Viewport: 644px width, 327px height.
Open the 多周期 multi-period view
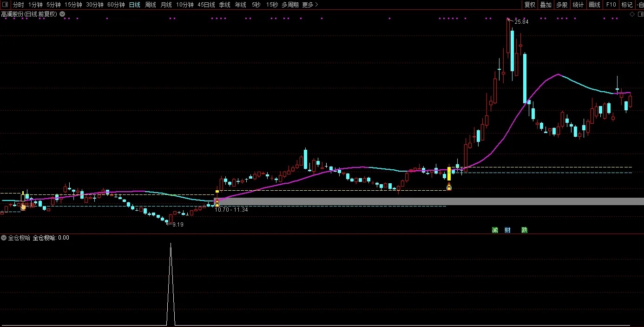coord(290,5)
